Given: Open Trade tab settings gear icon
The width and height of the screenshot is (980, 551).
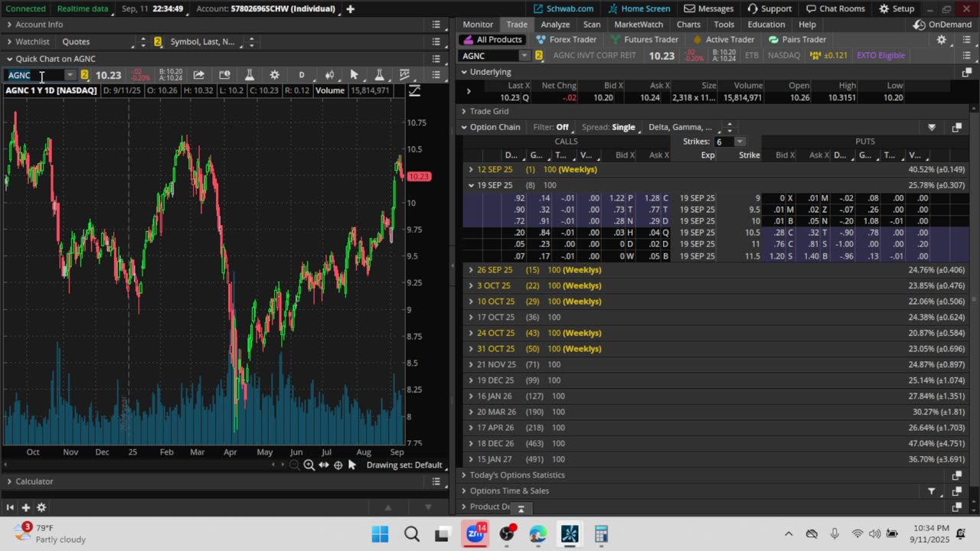Looking at the screenshot, I should point(942,40).
